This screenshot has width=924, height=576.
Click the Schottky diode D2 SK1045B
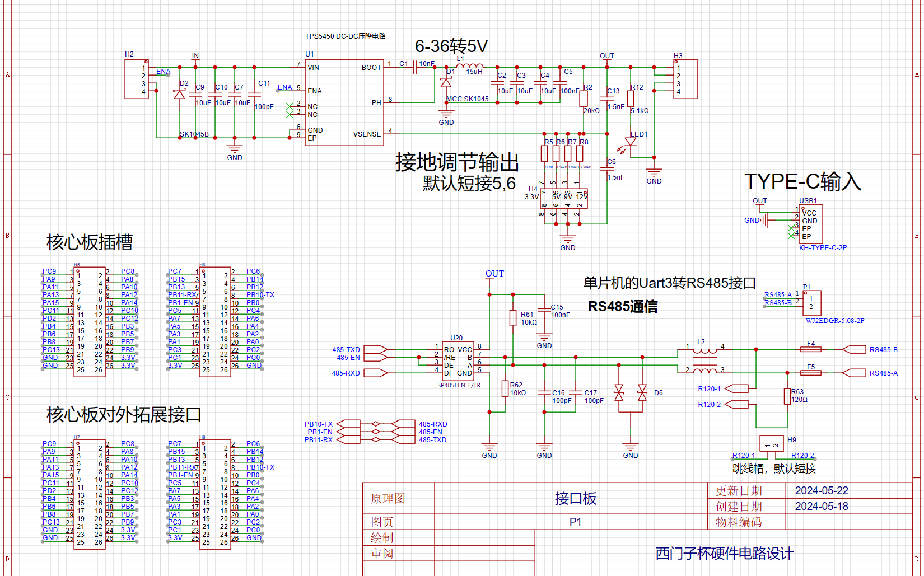[179, 95]
